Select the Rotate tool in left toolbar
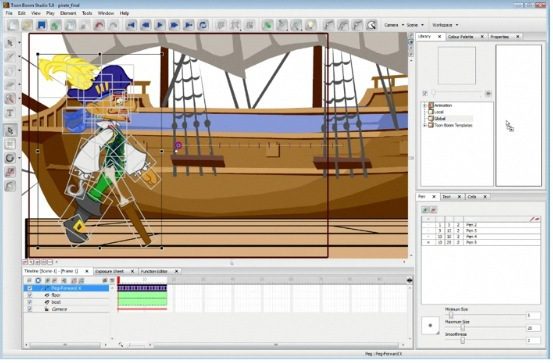Image resolution: width=553 pixels, height=363 pixels. coord(10,158)
